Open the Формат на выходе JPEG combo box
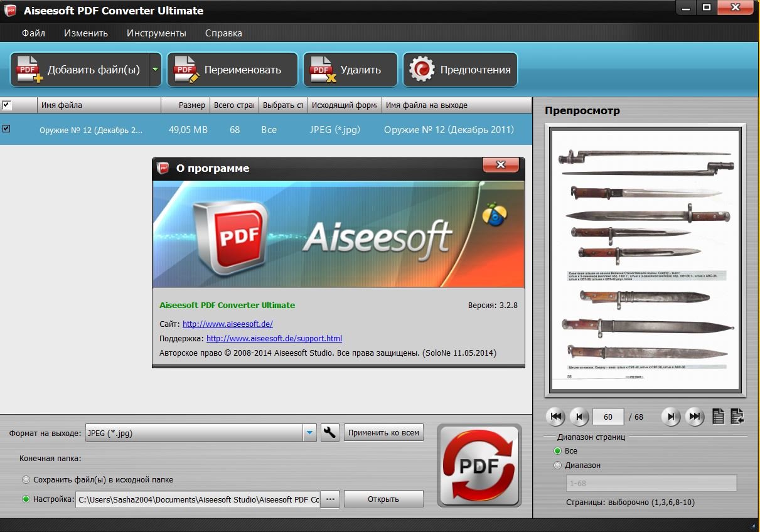760x532 pixels. point(201,433)
